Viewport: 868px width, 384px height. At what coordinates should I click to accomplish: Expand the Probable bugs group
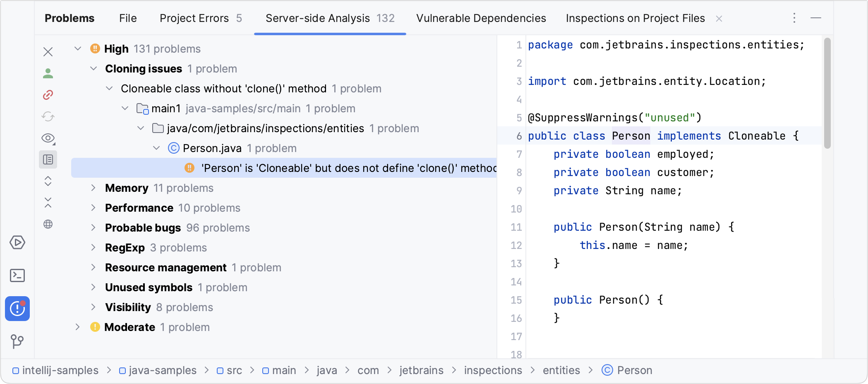(94, 228)
